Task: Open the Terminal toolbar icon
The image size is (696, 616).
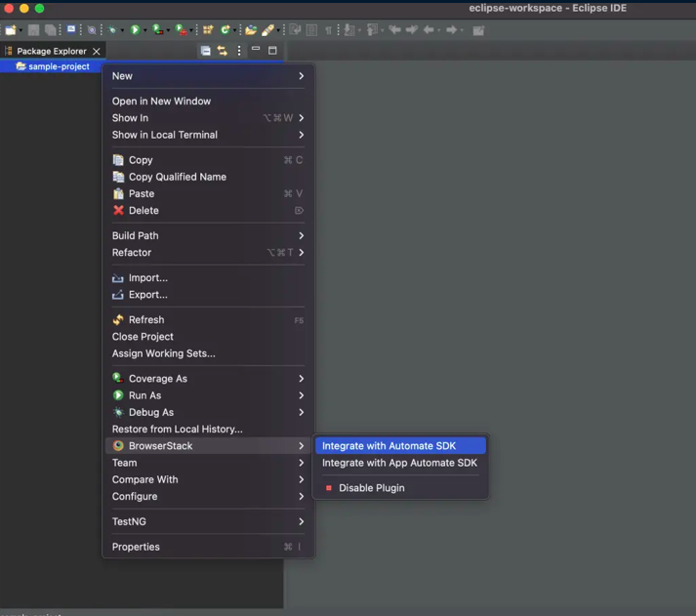Action: [x=71, y=29]
